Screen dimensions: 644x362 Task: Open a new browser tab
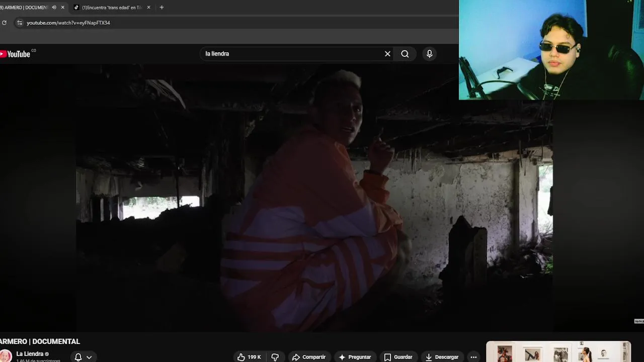coord(162,8)
